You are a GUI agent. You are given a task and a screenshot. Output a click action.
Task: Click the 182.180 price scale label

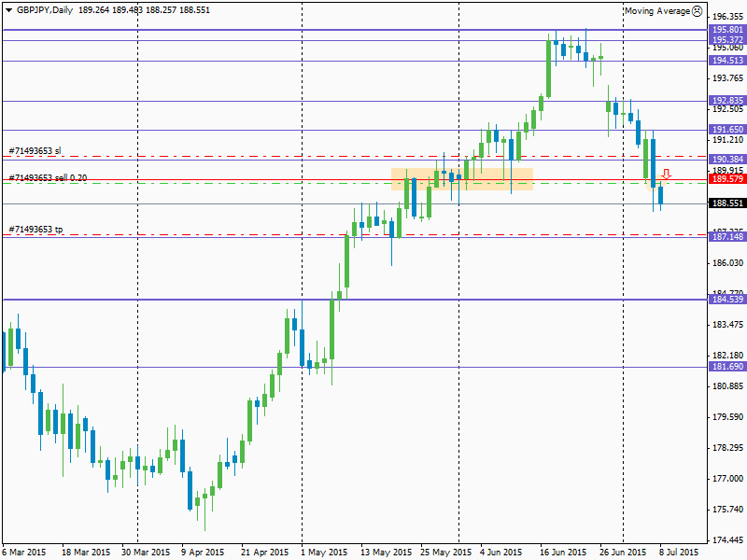[727, 356]
